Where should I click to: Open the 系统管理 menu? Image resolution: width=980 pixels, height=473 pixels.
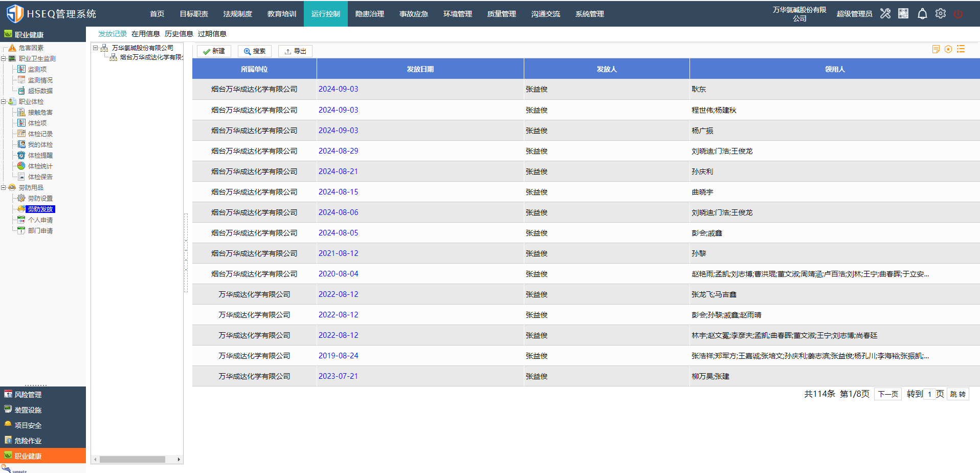coord(590,14)
